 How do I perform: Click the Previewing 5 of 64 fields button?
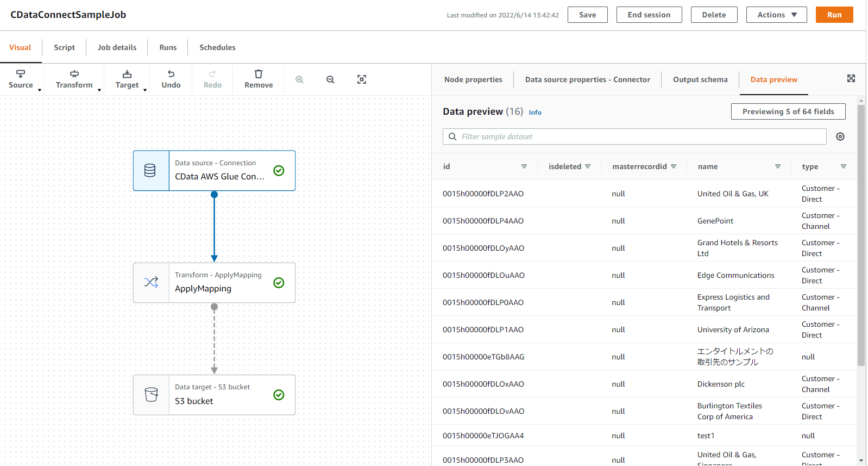[x=788, y=111]
